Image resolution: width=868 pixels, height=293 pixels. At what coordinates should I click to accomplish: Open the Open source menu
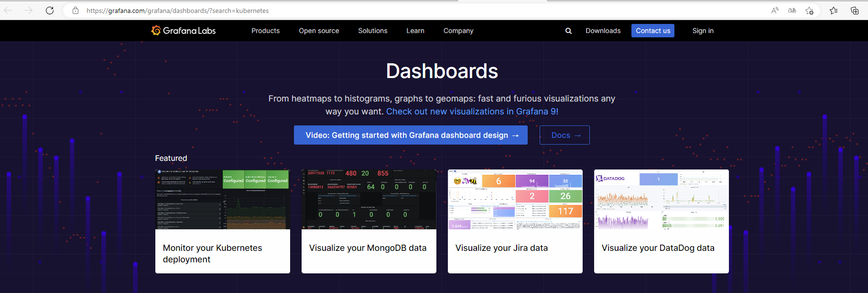(319, 31)
